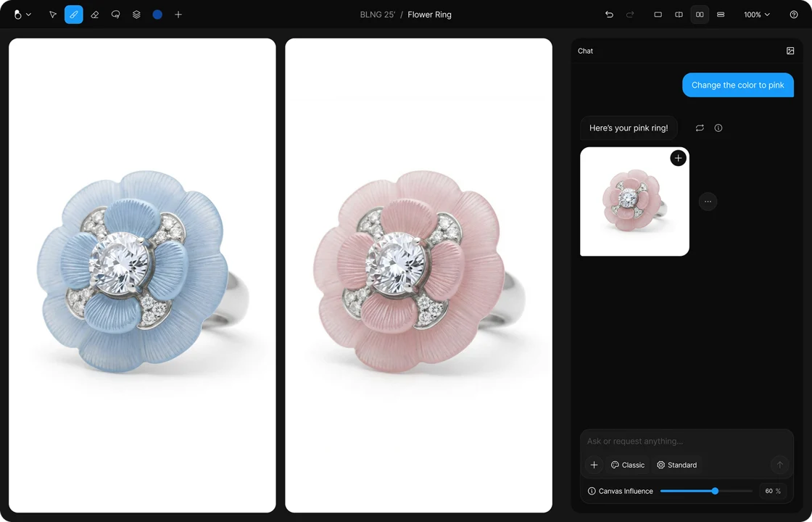Open the blue brush color swatch
The width and height of the screenshot is (812, 522).
click(157, 14)
